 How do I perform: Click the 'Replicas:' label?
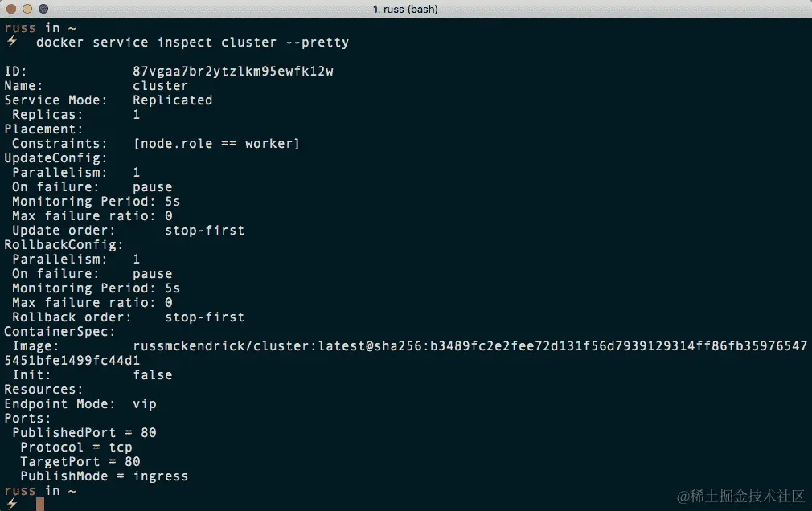tap(47, 115)
